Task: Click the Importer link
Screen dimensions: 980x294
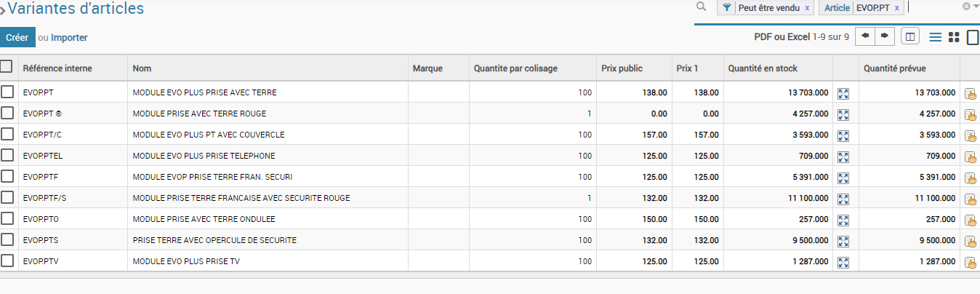Action: click(69, 37)
